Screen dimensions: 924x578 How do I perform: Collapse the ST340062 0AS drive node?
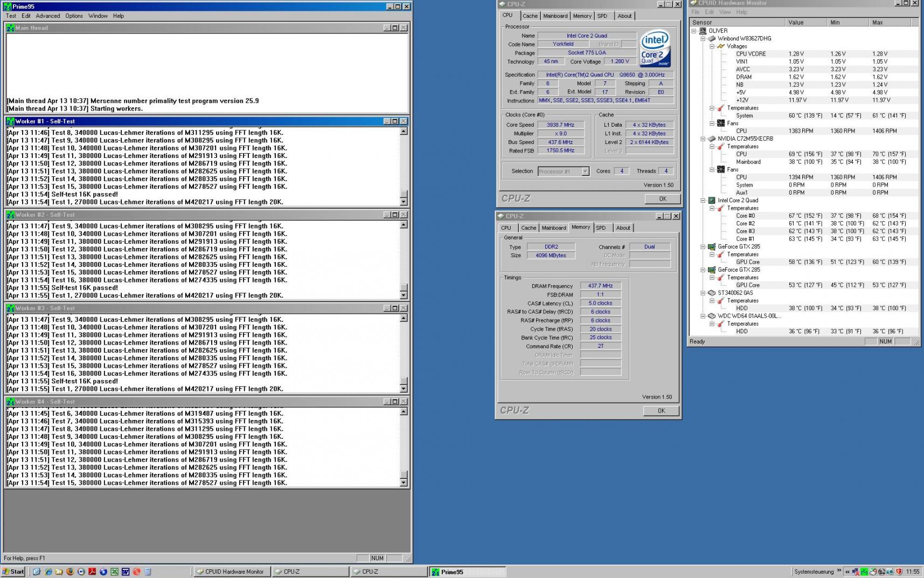pyautogui.click(x=703, y=293)
